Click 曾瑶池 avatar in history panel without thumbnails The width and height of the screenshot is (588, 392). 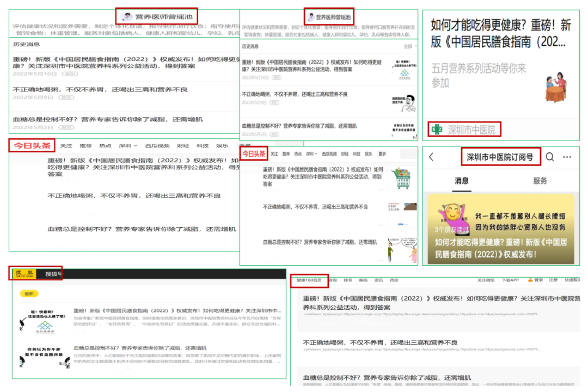pos(127,16)
